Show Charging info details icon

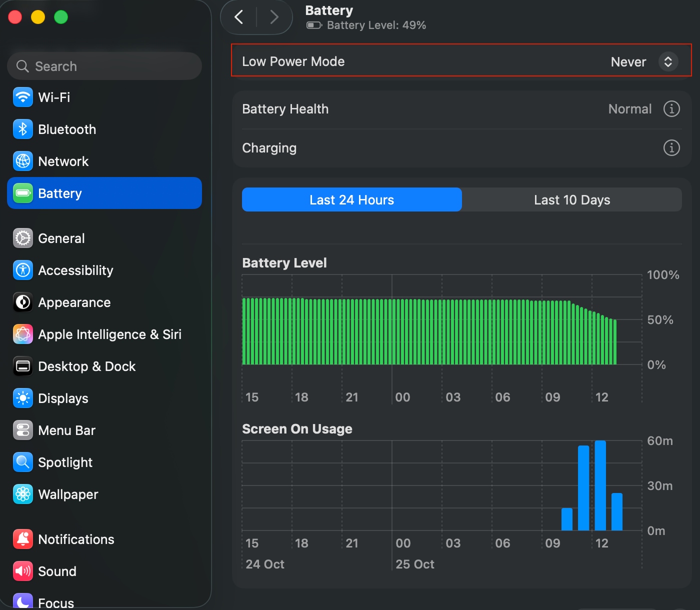pos(671,147)
